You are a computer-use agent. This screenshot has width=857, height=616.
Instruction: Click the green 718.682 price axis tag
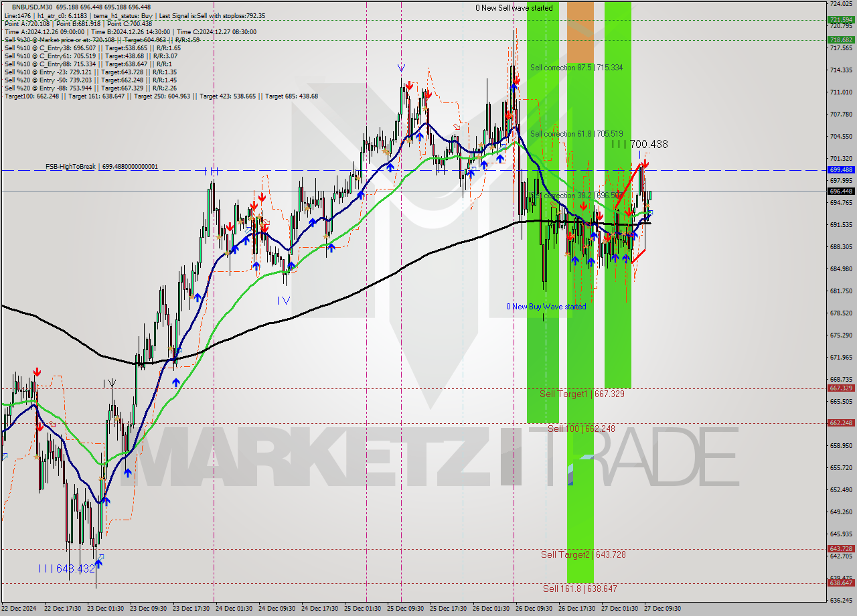point(841,40)
